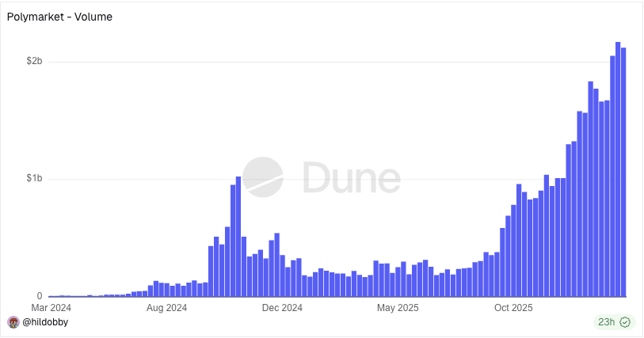644x338 pixels.
Task: Select the final rightmost volume bar
Action: (623, 173)
